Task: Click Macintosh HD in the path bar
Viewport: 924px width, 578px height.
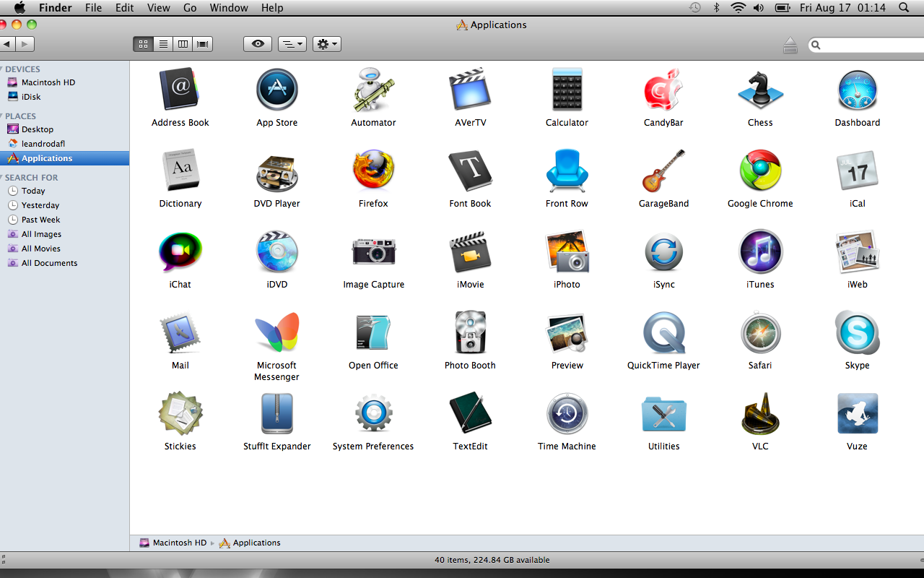Action: click(173, 543)
